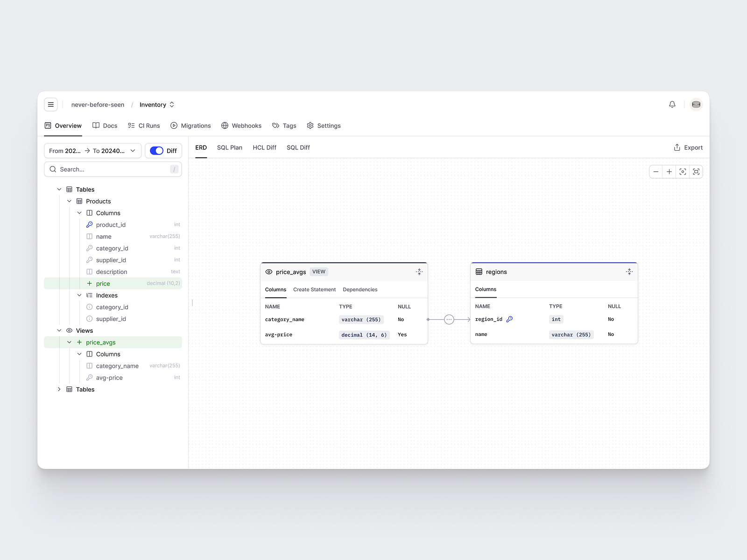Click the zoom in plus icon on canvas
The height and width of the screenshot is (560, 747).
click(x=669, y=171)
